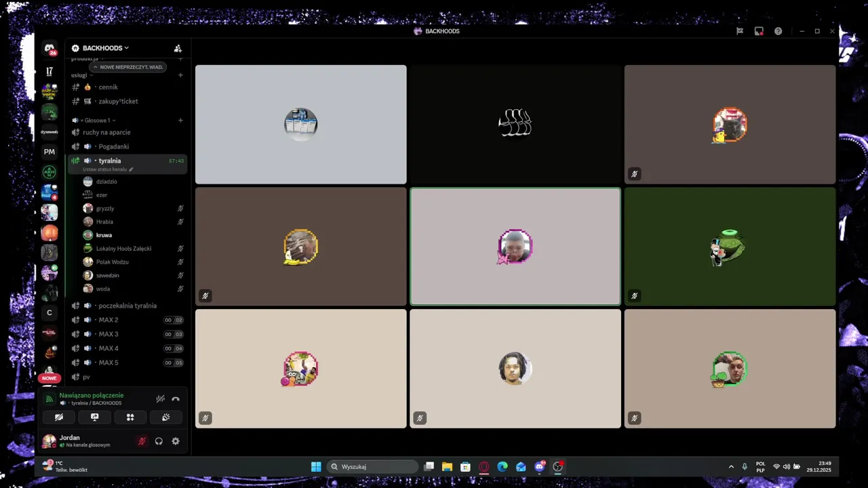Create channel in Głosowe 1 category

[x=180, y=120]
